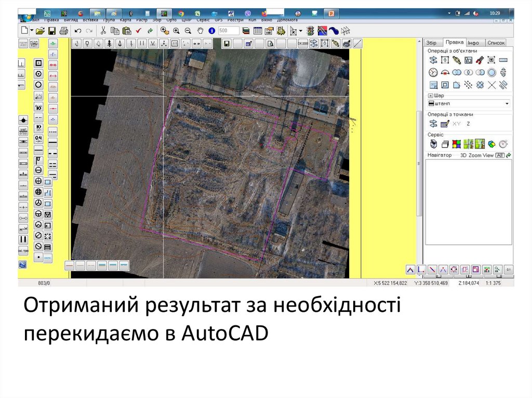The image size is (532, 398).
Task: Click the Print icon in the toolbar
Action: (63, 31)
